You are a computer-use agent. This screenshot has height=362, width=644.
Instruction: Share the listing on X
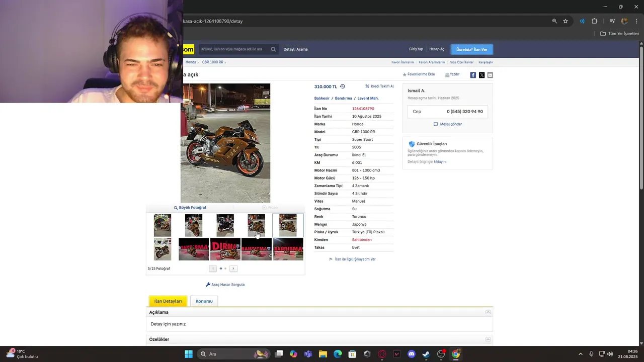pyautogui.click(x=481, y=75)
